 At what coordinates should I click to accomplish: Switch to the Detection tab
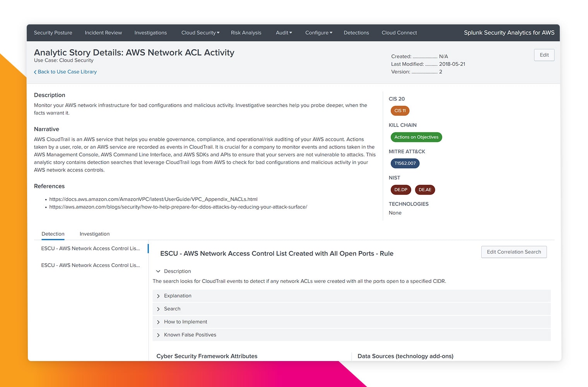(53, 234)
